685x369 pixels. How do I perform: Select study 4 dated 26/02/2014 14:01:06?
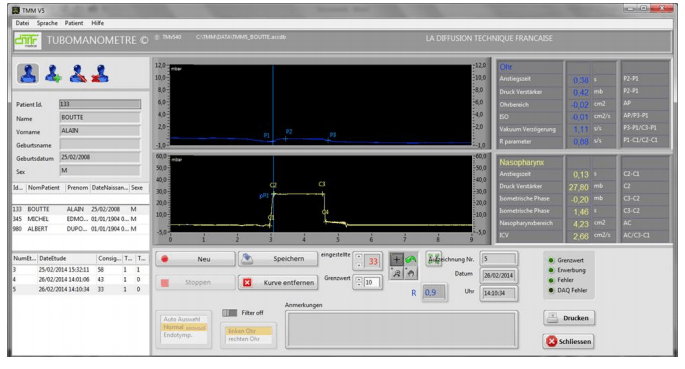tap(80, 279)
